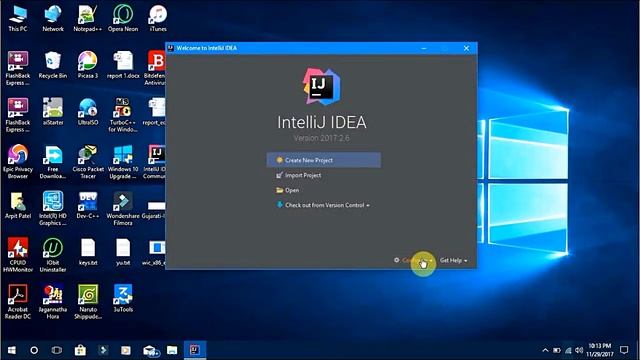Click the IntelliJ IDEA taskbar button
The width and height of the screenshot is (640, 360).
coord(195,350)
